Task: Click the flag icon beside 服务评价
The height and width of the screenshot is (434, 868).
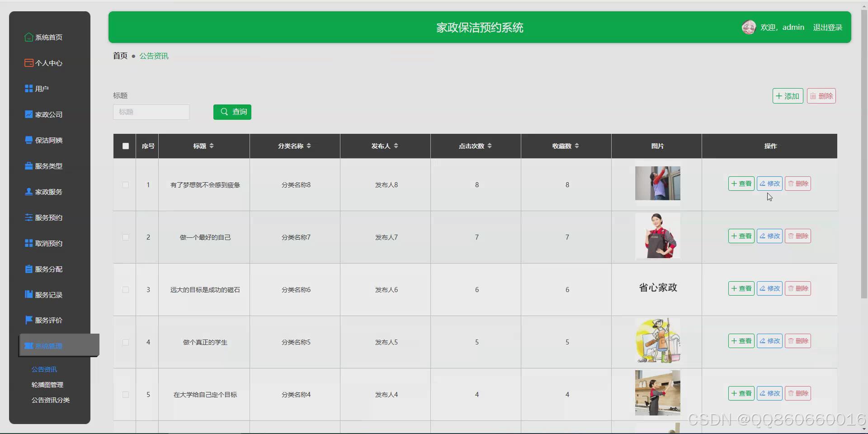Action: [x=29, y=320]
